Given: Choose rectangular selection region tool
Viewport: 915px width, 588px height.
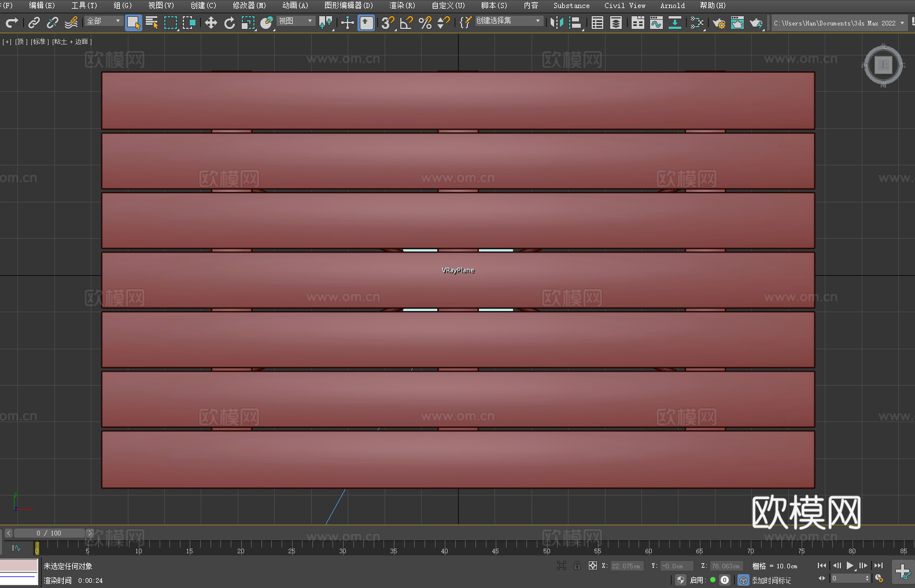Looking at the screenshot, I should (x=171, y=23).
